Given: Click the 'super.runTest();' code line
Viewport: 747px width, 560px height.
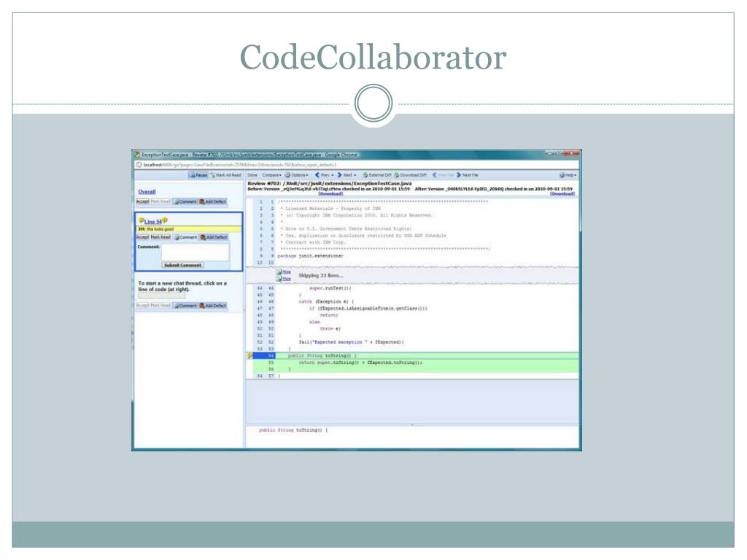Looking at the screenshot, I should [x=330, y=288].
